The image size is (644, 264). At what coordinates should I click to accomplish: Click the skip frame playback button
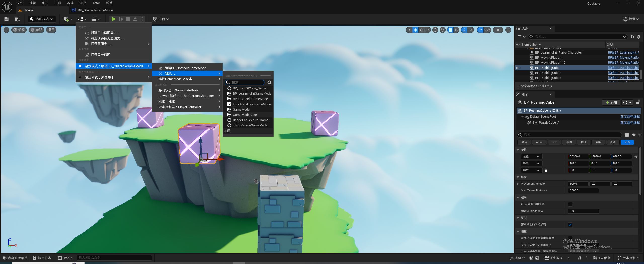(121, 19)
